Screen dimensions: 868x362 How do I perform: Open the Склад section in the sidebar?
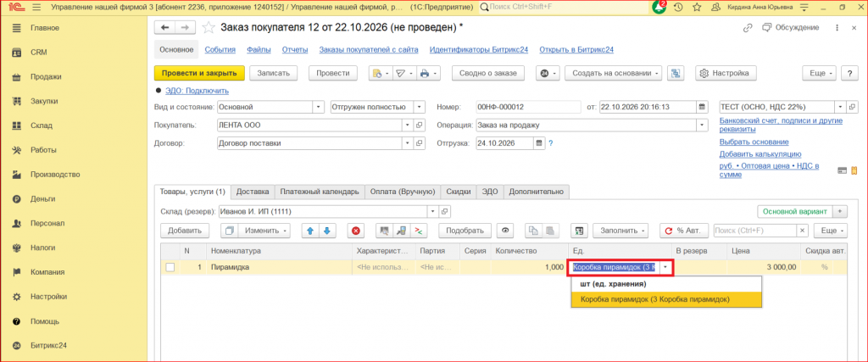(42, 125)
